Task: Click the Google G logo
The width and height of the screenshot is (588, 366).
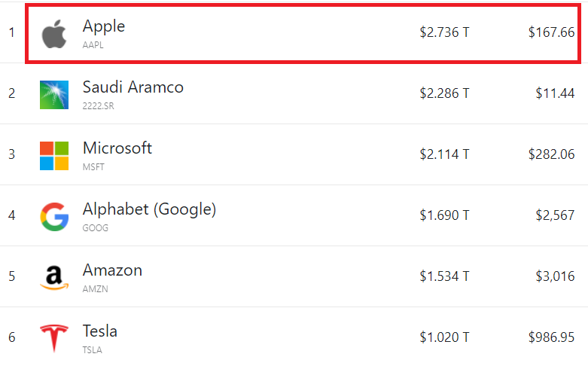Action: pyautogui.click(x=54, y=216)
